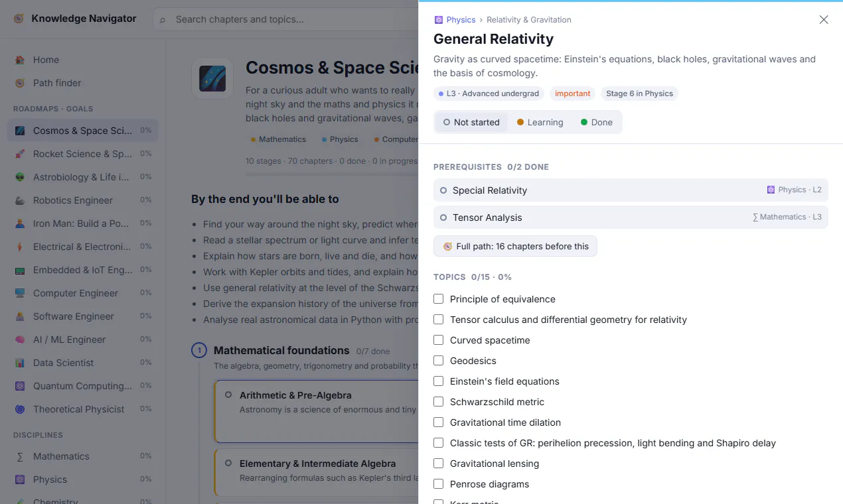
Task: Click the Cosmos & Space Science roadmap icon
Action: pyautogui.click(x=20, y=131)
